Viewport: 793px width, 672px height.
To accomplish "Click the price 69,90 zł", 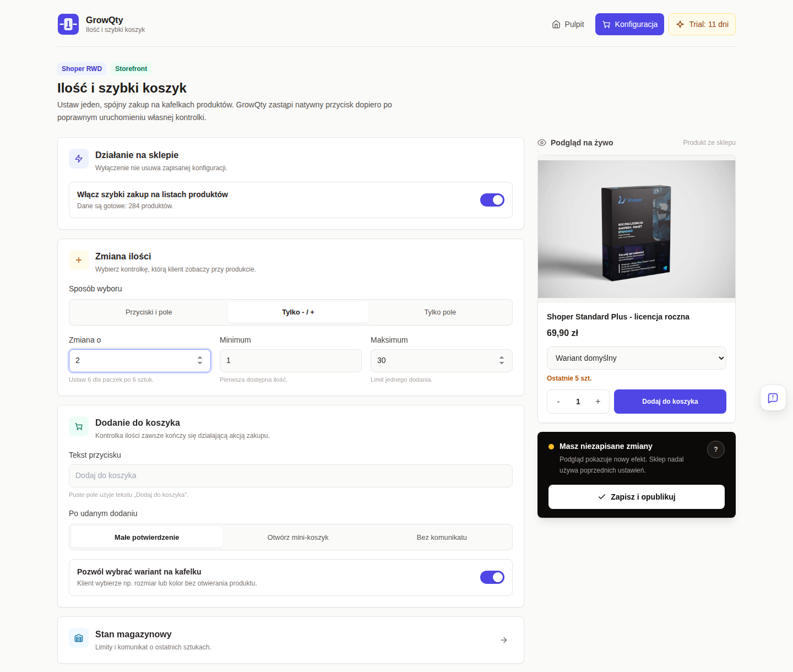I will coord(562,333).
